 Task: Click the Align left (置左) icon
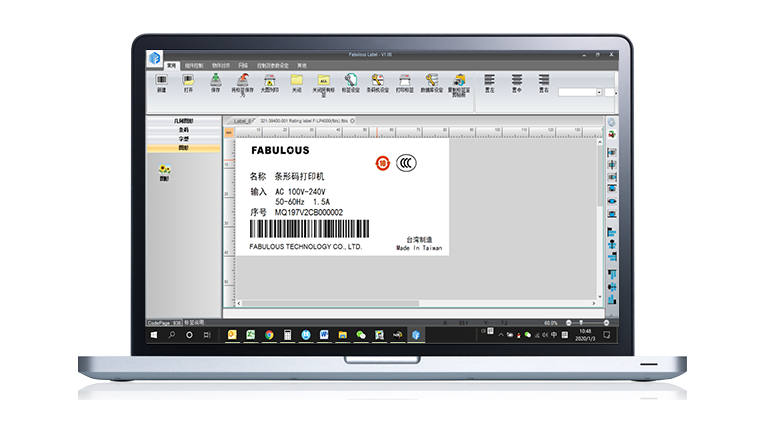click(x=489, y=80)
